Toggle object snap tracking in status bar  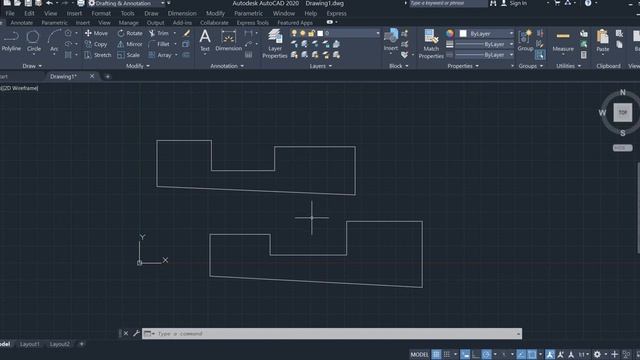click(x=521, y=354)
